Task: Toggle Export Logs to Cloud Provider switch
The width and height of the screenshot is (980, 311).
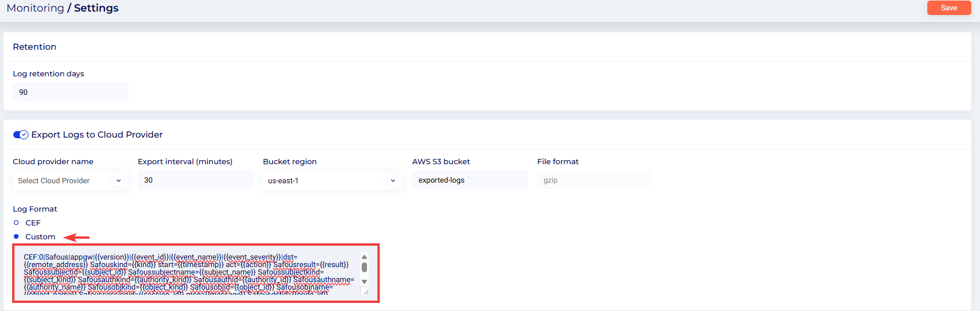Action: pyautogui.click(x=21, y=135)
